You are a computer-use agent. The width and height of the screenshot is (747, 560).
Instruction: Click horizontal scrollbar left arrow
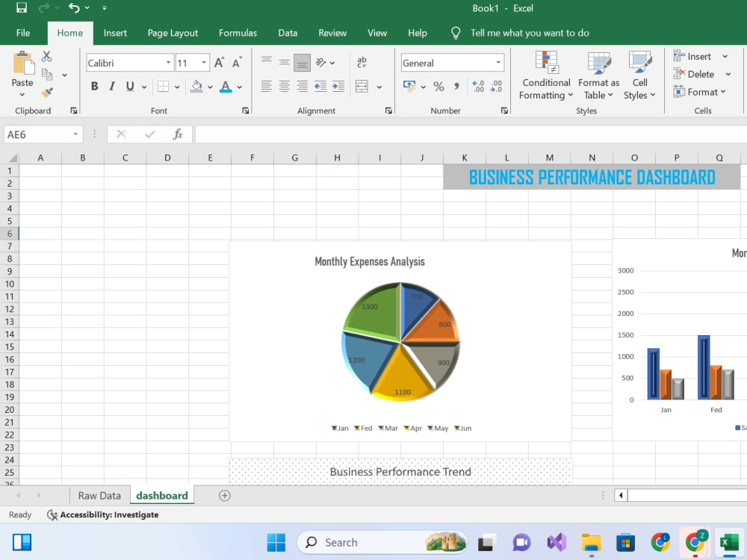(621, 496)
